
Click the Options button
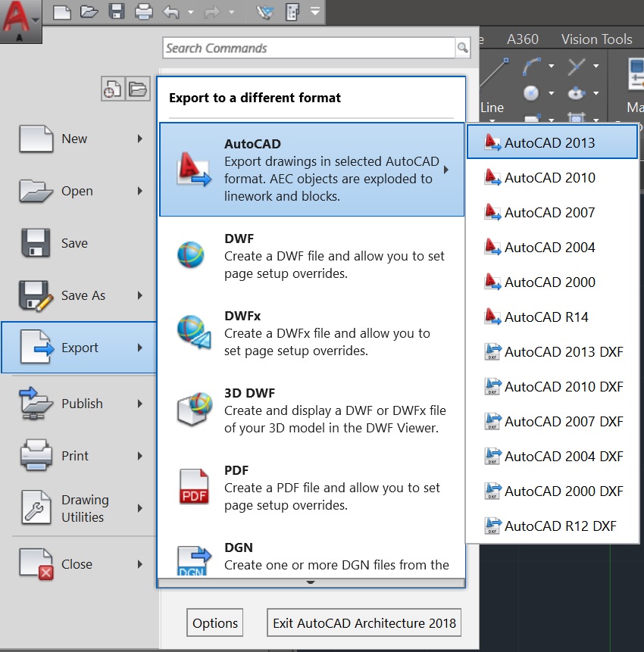pyautogui.click(x=214, y=623)
